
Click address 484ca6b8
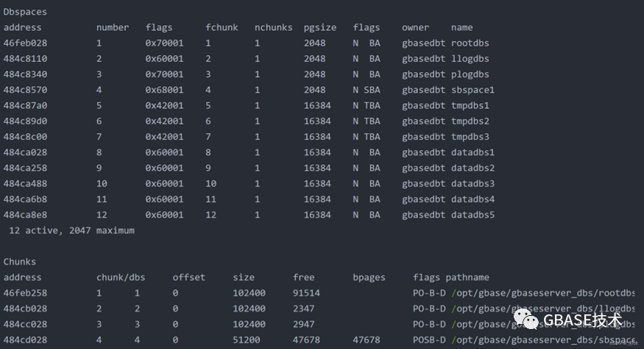pos(25,200)
